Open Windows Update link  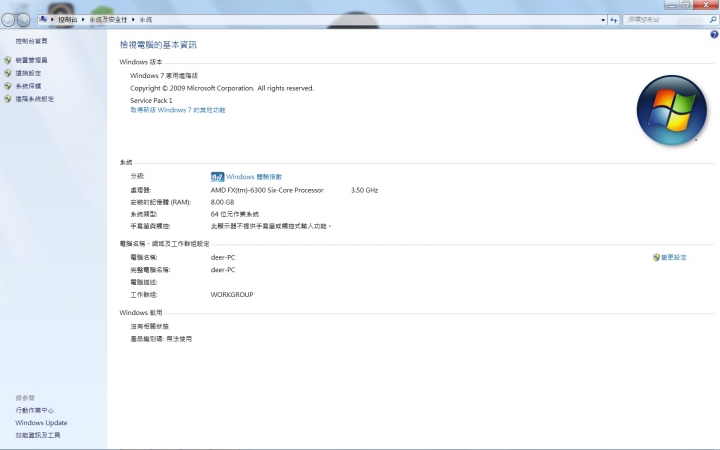[x=41, y=423]
